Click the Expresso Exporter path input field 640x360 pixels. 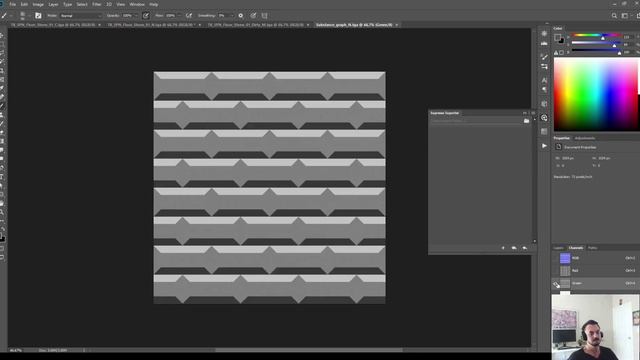pyautogui.click(x=476, y=121)
